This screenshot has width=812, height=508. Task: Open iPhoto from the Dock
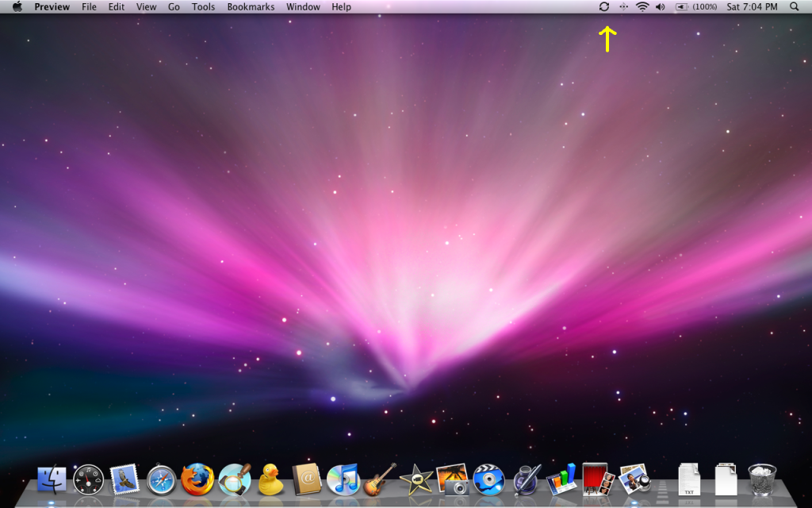pos(453,479)
